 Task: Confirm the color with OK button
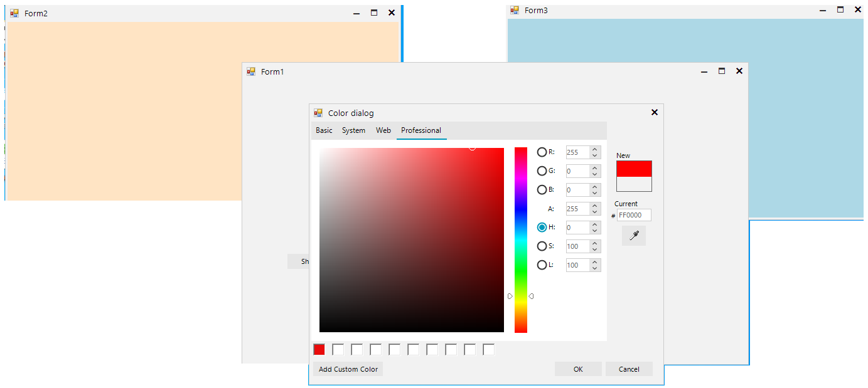coord(578,369)
